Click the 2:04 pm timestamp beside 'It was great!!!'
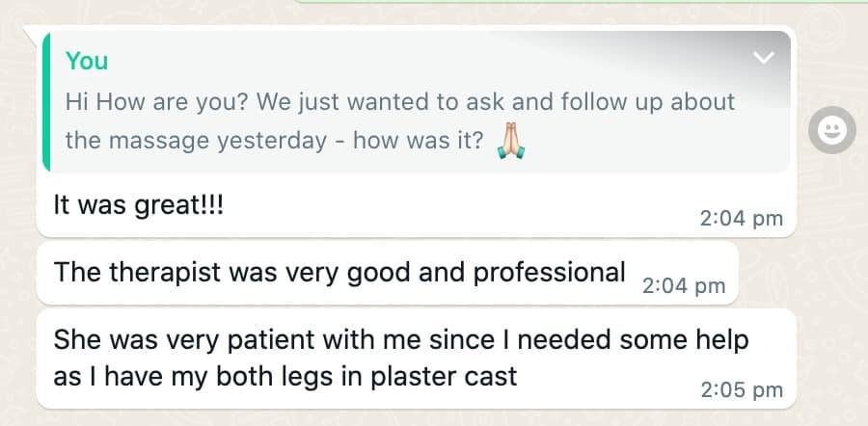Image resolution: width=868 pixels, height=426 pixels. click(741, 219)
